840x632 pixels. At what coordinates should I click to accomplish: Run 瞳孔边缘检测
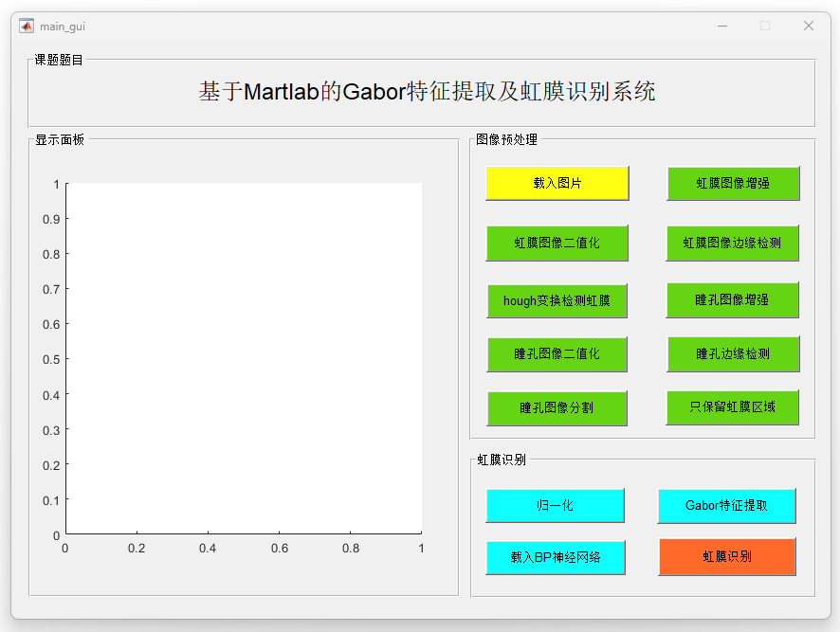[x=732, y=353]
